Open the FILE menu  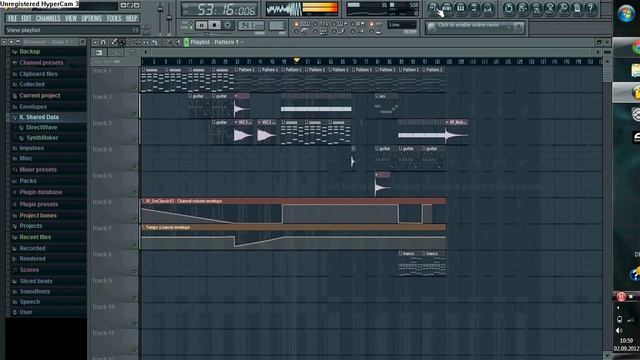[13, 18]
